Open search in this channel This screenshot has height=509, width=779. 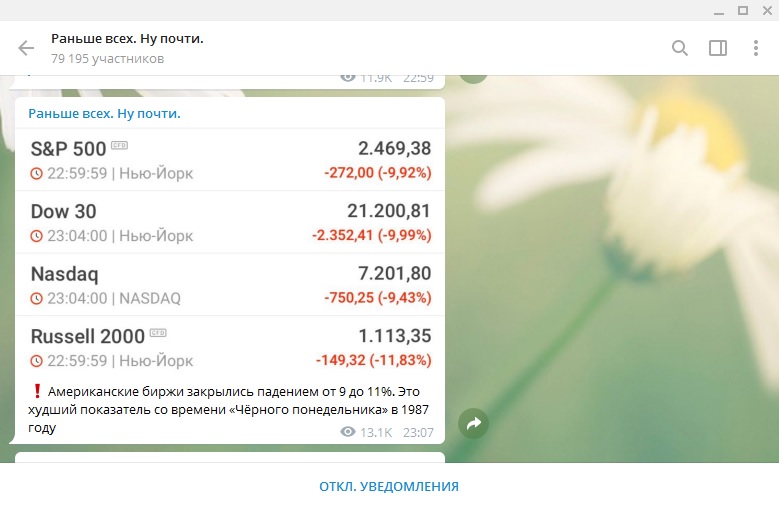pos(680,48)
